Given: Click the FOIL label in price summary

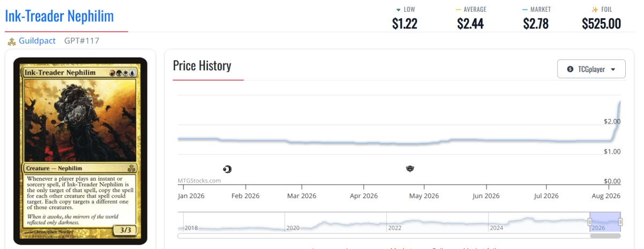Looking at the screenshot, I should pos(607,9).
